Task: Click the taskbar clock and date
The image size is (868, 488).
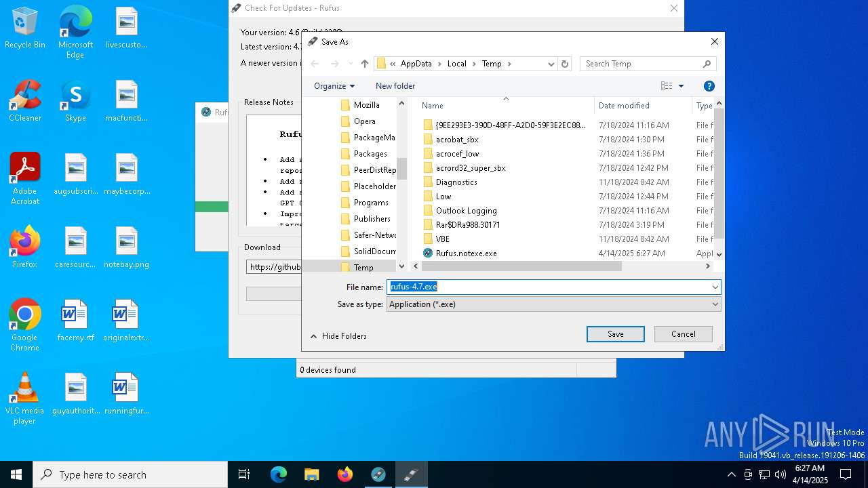Action: click(x=810, y=474)
